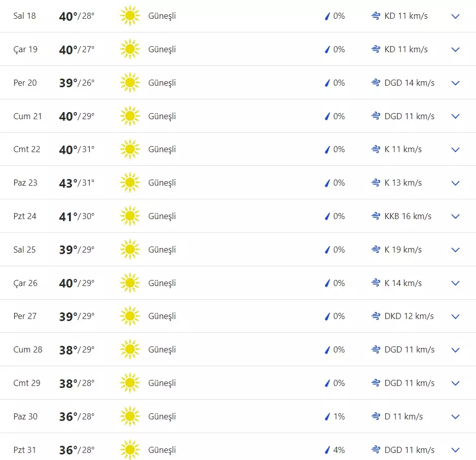
Task: Show more details for Sal 25
Action: tap(455, 250)
